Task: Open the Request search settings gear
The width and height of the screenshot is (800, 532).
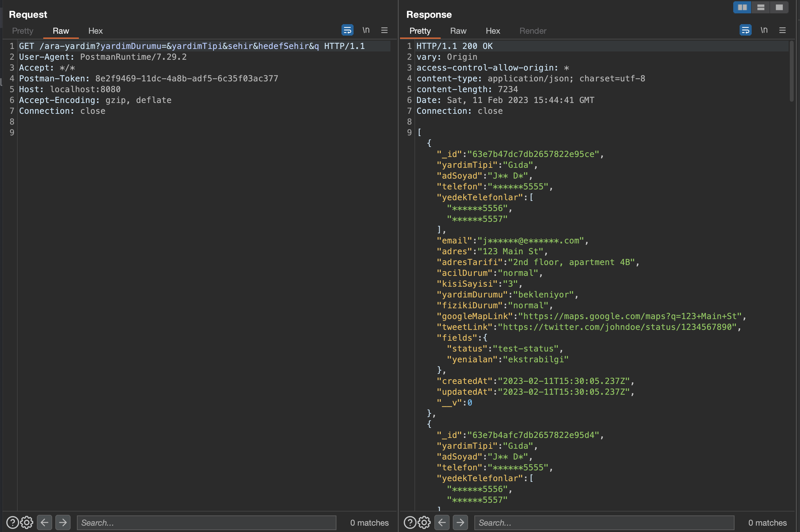Action: click(x=27, y=522)
